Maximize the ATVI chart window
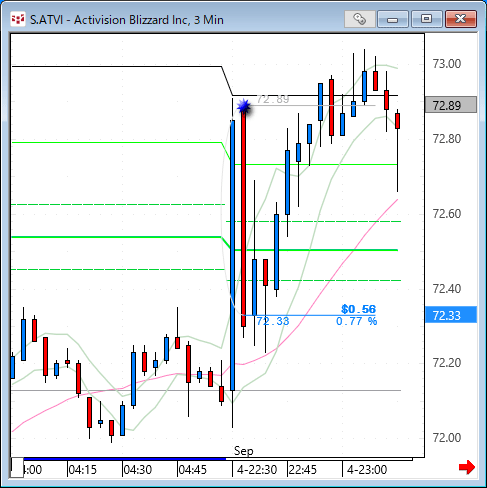Viewport: 487px width, 488px height. [x=426, y=19]
